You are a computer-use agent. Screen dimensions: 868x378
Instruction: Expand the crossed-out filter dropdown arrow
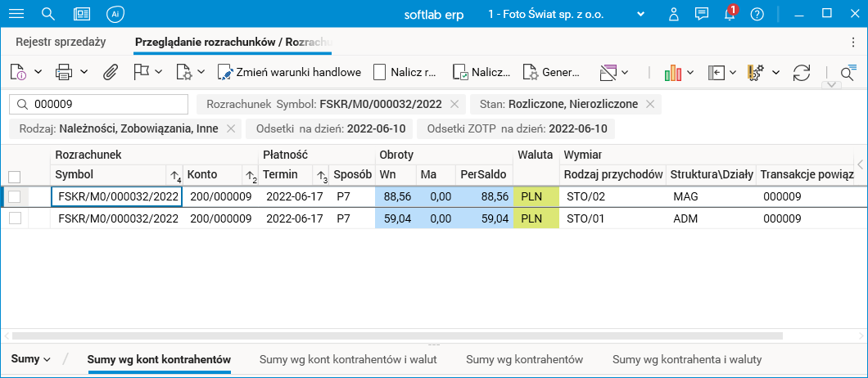tap(625, 72)
